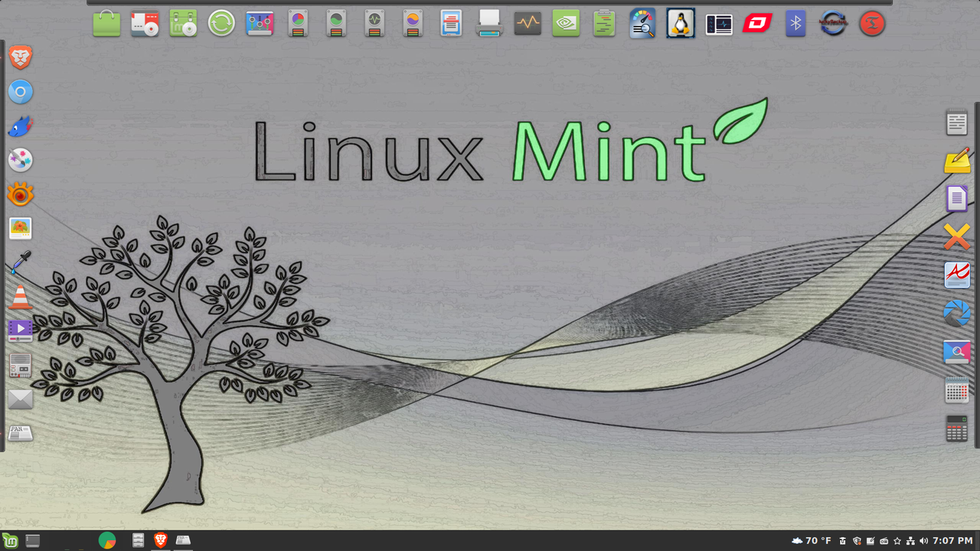This screenshot has width=980, height=551.
Task: Open the text editor notepad icon
Action: pos(957,122)
